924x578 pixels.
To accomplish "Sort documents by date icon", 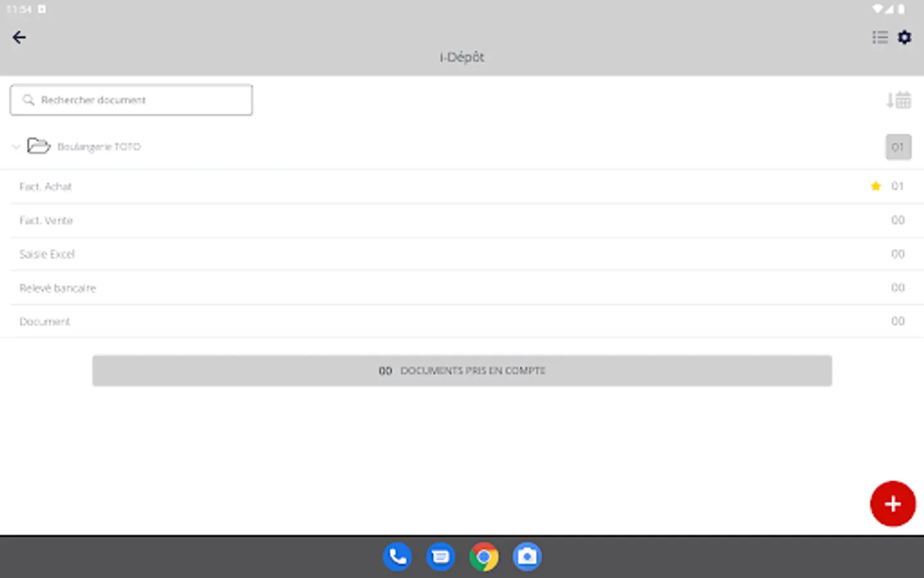I will coord(898,100).
